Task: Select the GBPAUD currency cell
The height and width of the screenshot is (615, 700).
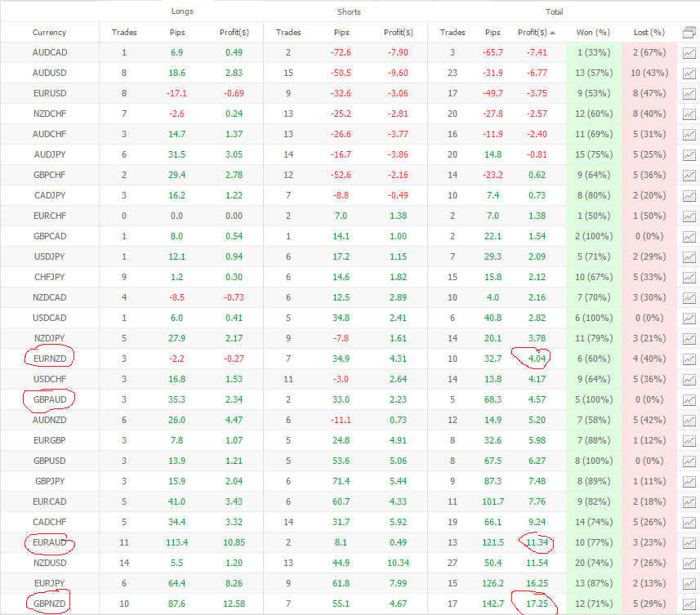Action: tap(50, 399)
